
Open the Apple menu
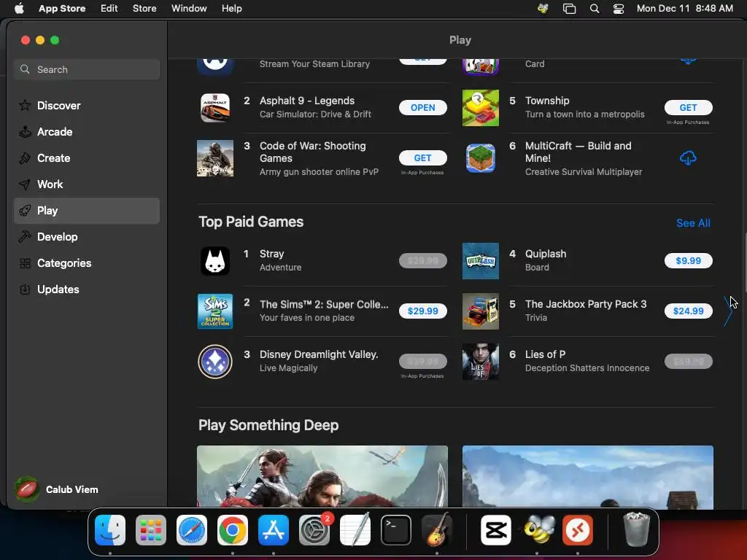[19, 9]
